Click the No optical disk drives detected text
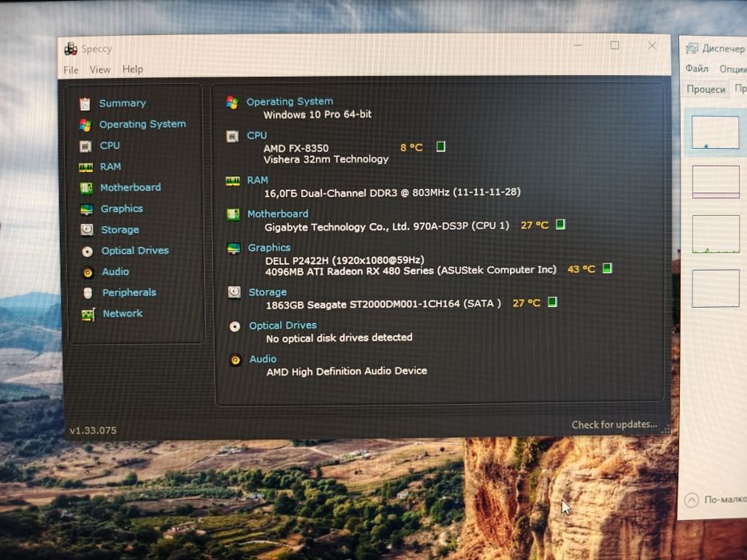 click(339, 338)
